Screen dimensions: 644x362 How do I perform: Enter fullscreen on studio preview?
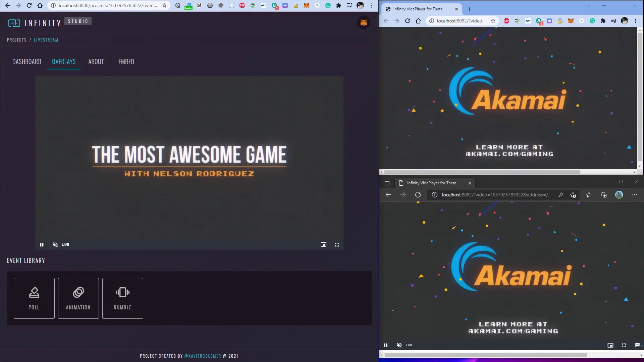(x=337, y=245)
